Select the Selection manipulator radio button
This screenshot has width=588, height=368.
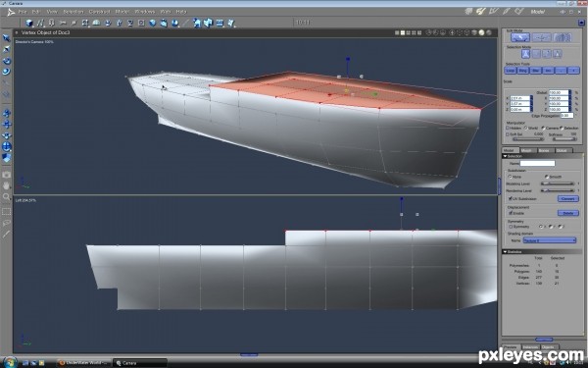562,128
